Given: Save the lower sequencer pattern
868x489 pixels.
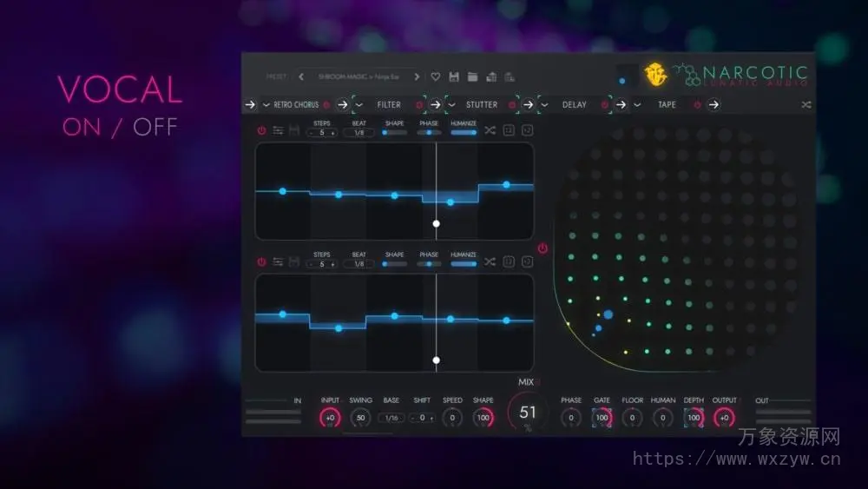Looking at the screenshot, I should tap(294, 262).
